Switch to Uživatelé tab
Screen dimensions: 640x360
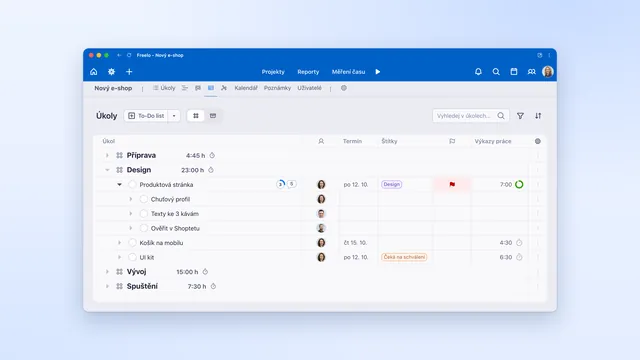click(309, 88)
